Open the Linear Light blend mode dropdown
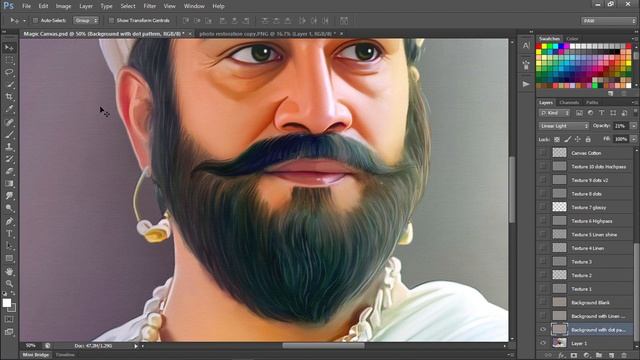Viewport: 640px width, 360px height. pyautogui.click(x=564, y=126)
